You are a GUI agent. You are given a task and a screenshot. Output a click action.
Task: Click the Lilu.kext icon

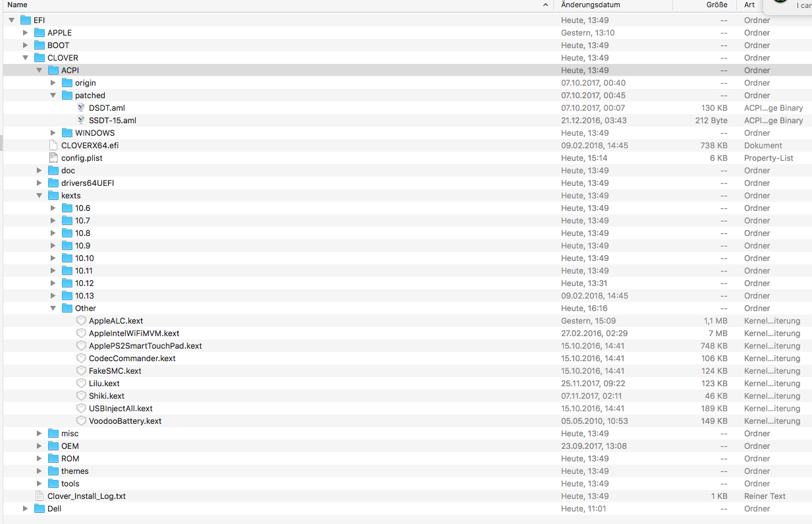[82, 384]
